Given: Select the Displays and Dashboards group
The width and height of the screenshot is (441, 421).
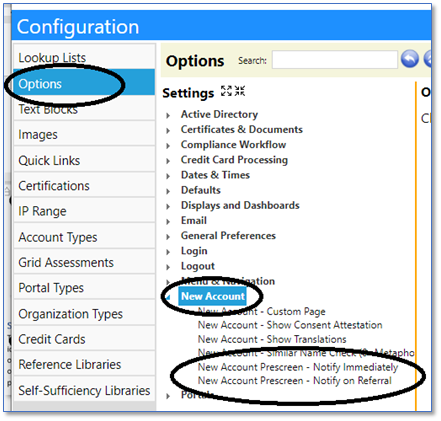Looking at the screenshot, I should coord(240,205).
